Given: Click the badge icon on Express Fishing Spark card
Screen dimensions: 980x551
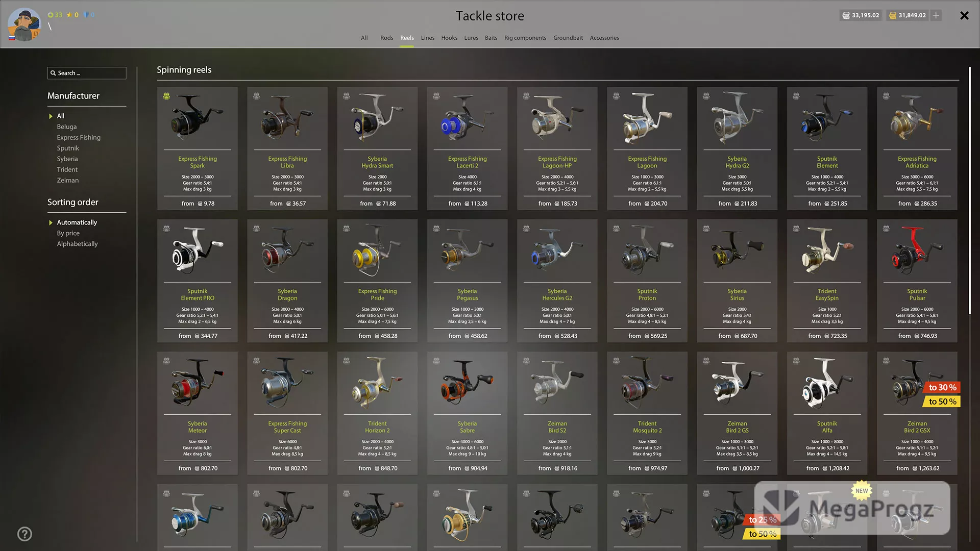Looking at the screenshot, I should pos(166,96).
